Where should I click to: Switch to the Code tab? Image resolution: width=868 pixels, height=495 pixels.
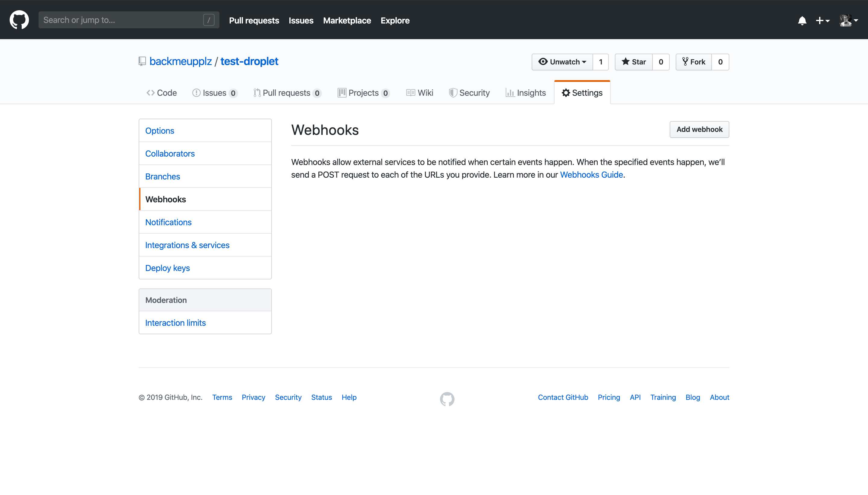pos(162,93)
